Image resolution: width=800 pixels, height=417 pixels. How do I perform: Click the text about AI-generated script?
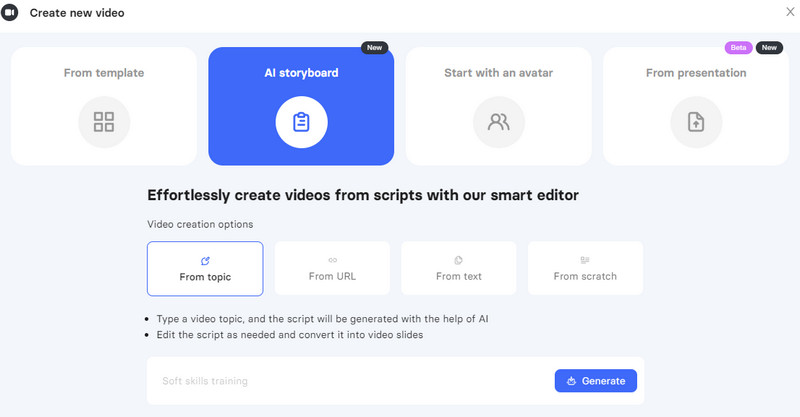[322, 319]
